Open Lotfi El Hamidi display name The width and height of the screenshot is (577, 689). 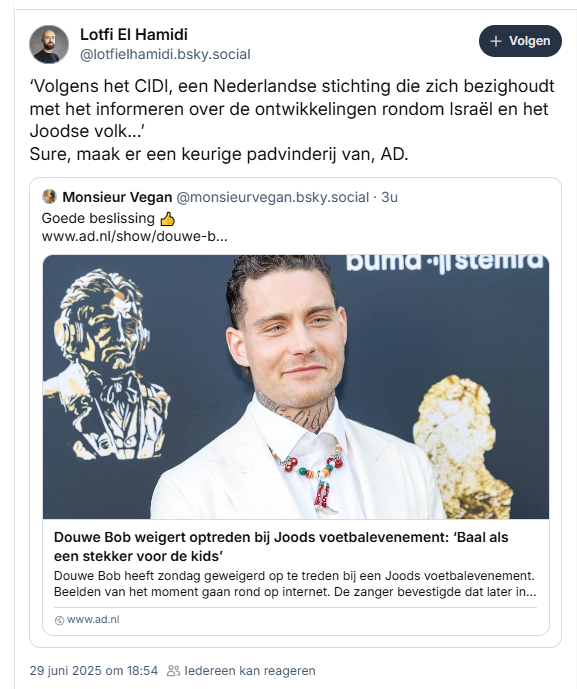tap(134, 34)
